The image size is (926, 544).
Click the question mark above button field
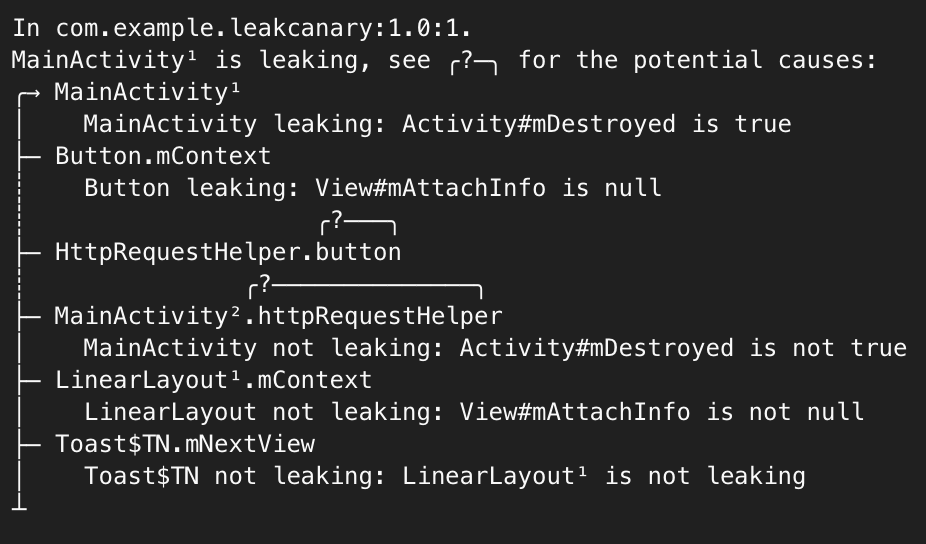pyautogui.click(x=337, y=220)
